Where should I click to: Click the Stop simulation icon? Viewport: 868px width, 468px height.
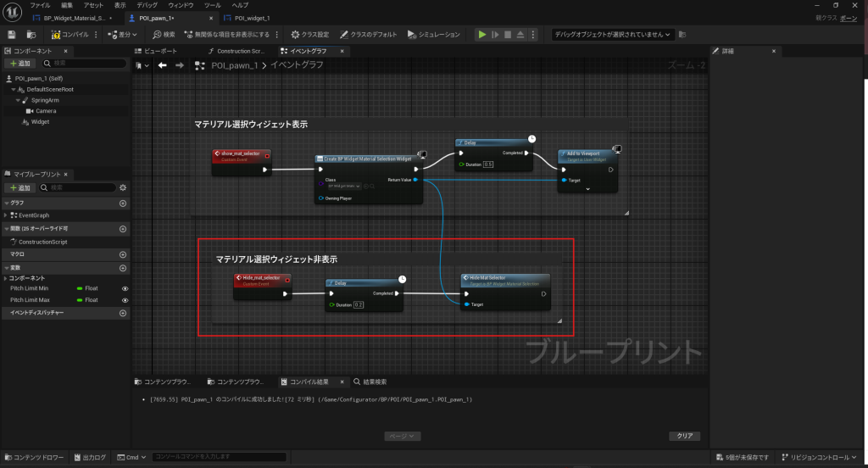508,35
